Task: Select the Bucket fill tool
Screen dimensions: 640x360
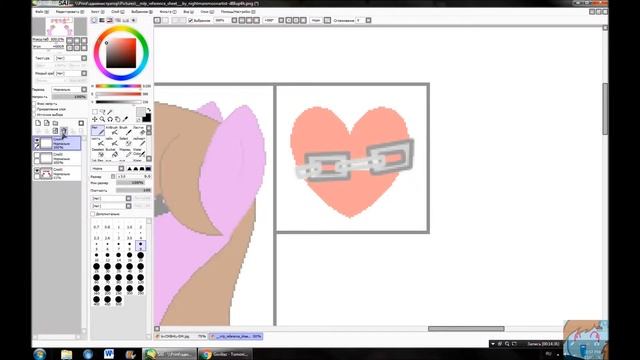Action: [111, 152]
